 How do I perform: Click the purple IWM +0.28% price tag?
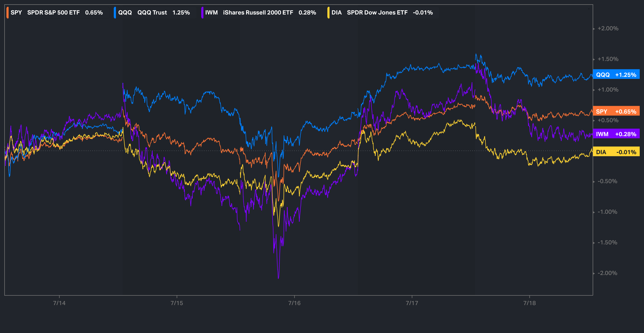pos(616,134)
